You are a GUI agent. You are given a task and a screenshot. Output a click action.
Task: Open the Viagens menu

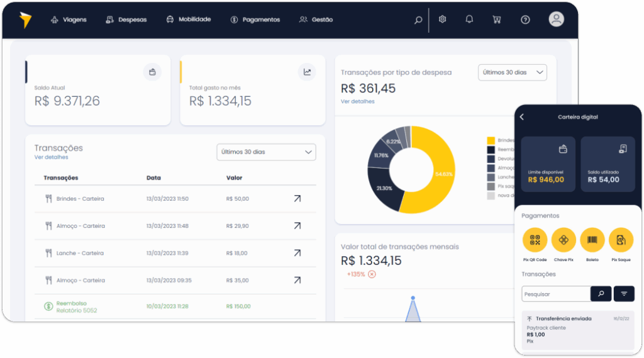click(69, 20)
